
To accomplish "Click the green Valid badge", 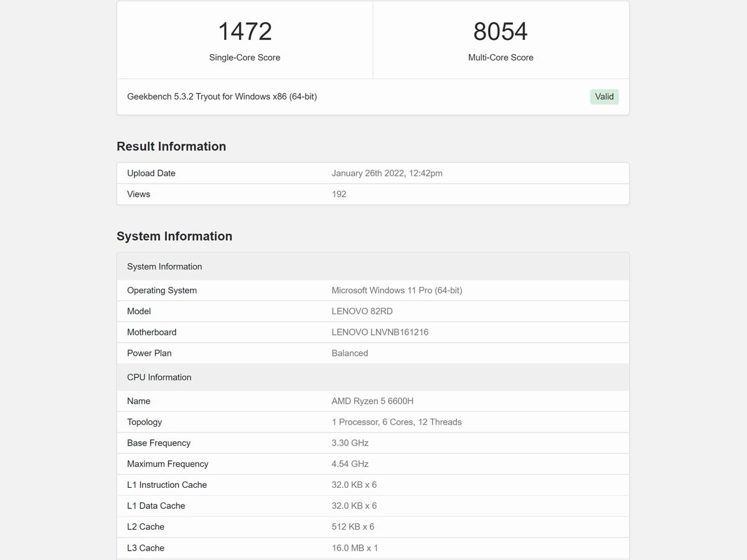I will pyautogui.click(x=604, y=96).
